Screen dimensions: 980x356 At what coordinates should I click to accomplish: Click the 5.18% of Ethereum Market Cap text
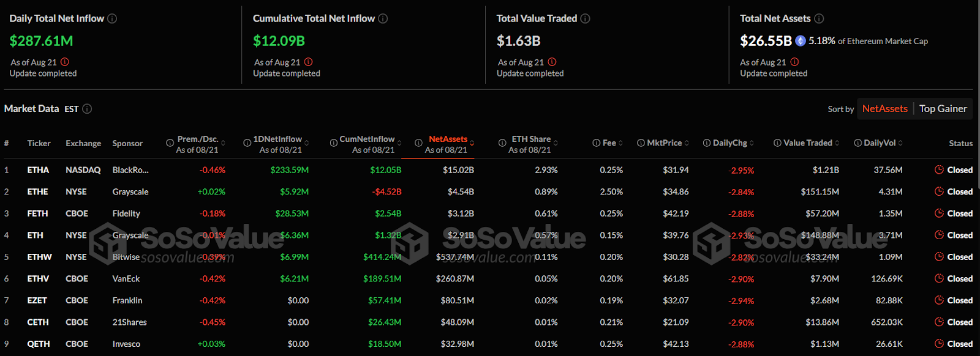tap(868, 41)
